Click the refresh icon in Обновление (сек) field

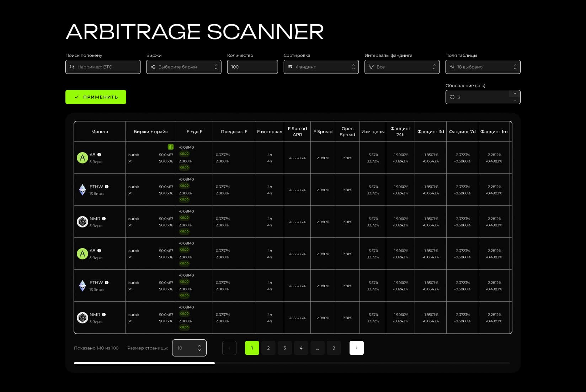tap(452, 97)
